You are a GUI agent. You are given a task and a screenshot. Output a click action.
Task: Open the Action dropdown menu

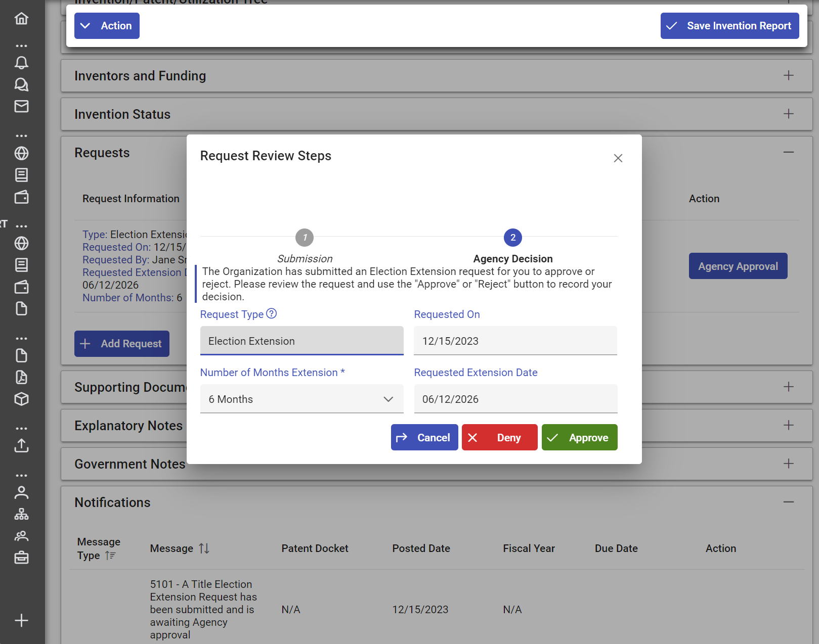(107, 26)
